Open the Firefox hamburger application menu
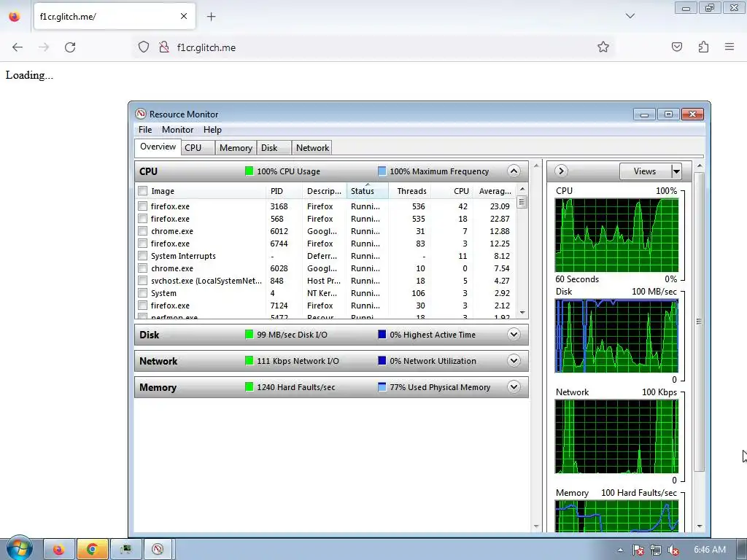This screenshot has width=747, height=560. (x=729, y=47)
